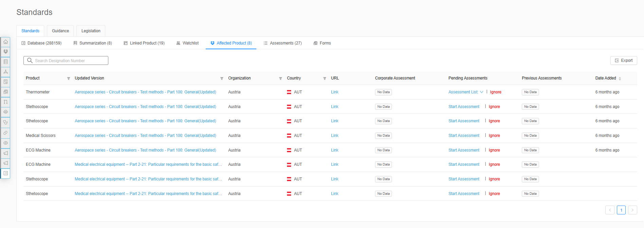Open the filter icon on the Product column
This screenshot has height=228, width=644.
(69, 78)
